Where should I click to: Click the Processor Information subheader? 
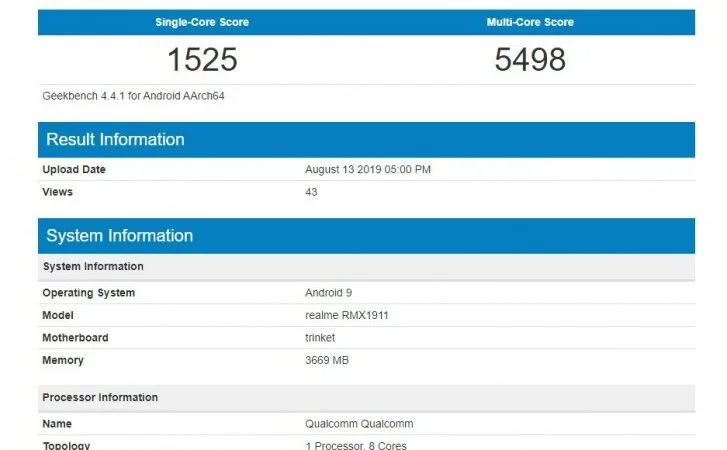[366, 398]
